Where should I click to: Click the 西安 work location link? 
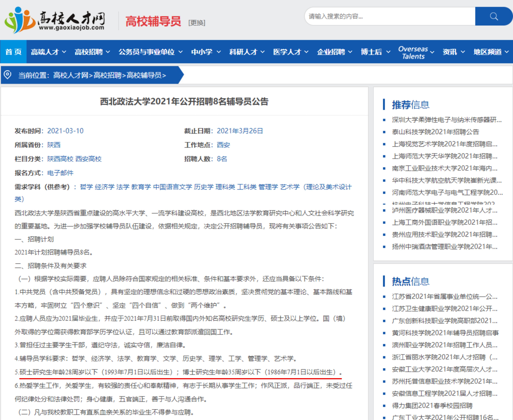(x=223, y=145)
